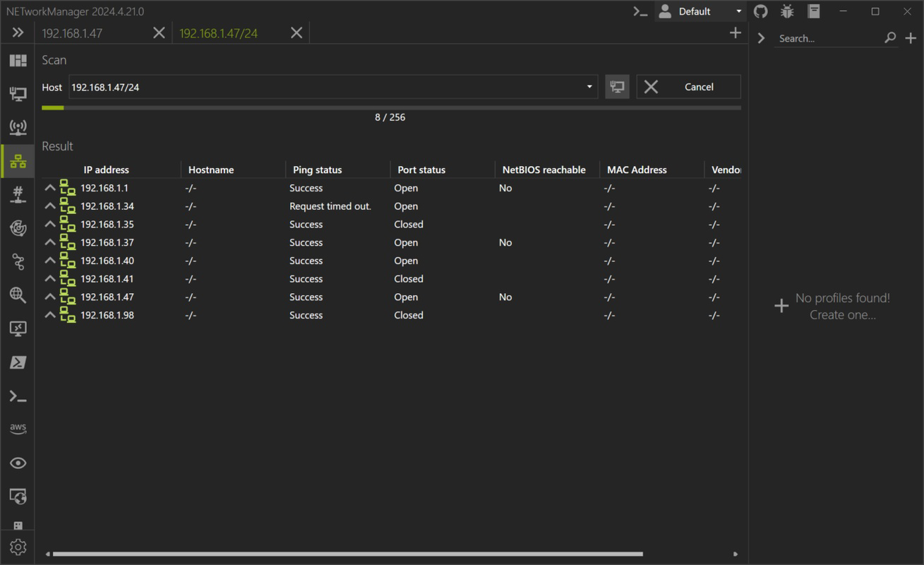This screenshot has height=565, width=924.
Task: Click the horizontal scrollbar thumb
Action: [347, 554]
